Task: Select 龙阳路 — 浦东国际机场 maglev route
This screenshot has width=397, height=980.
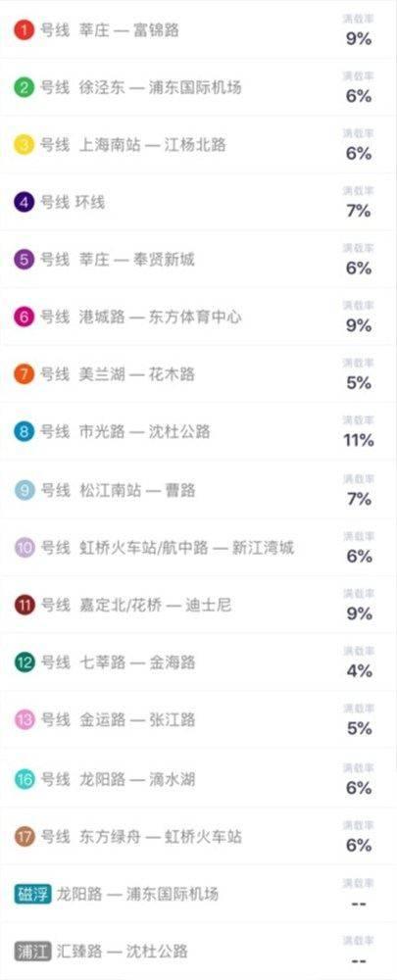Action: [x=137, y=894]
